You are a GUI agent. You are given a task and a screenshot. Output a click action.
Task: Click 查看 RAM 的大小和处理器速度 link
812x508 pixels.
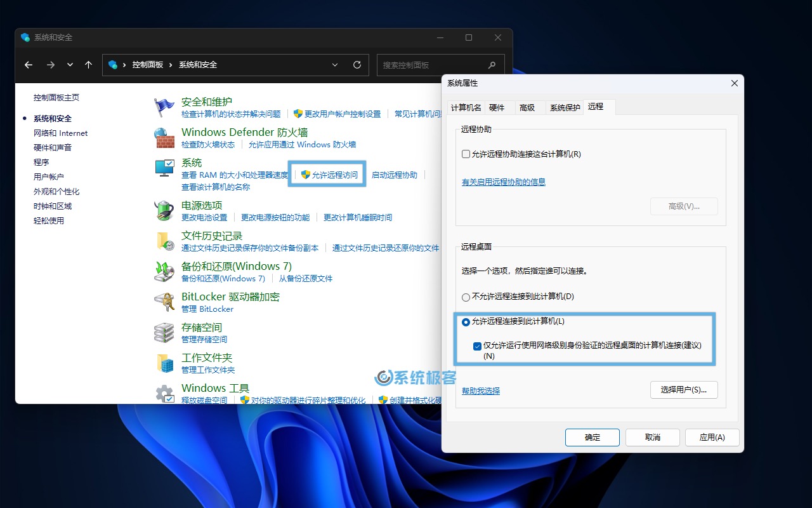pyautogui.click(x=235, y=175)
